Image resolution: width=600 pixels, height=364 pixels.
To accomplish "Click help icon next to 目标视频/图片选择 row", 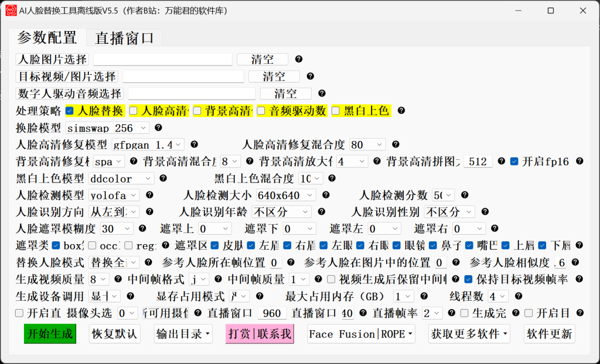I will (311, 76).
